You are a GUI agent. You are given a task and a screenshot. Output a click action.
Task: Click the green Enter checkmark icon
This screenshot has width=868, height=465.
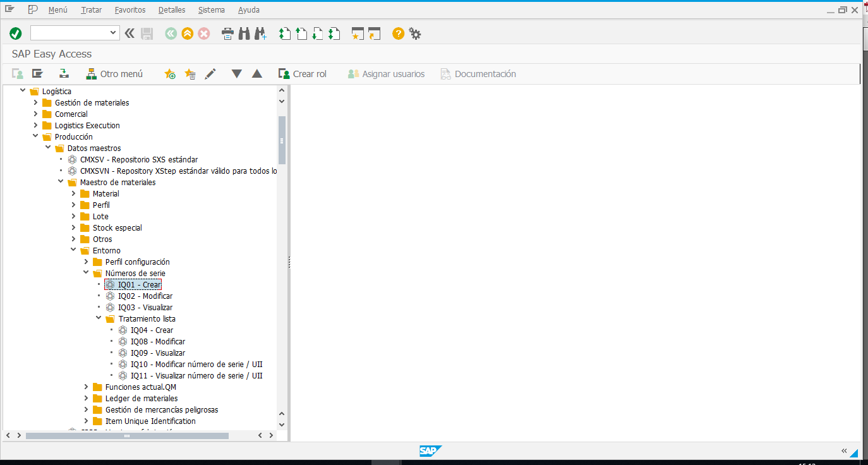coord(16,33)
